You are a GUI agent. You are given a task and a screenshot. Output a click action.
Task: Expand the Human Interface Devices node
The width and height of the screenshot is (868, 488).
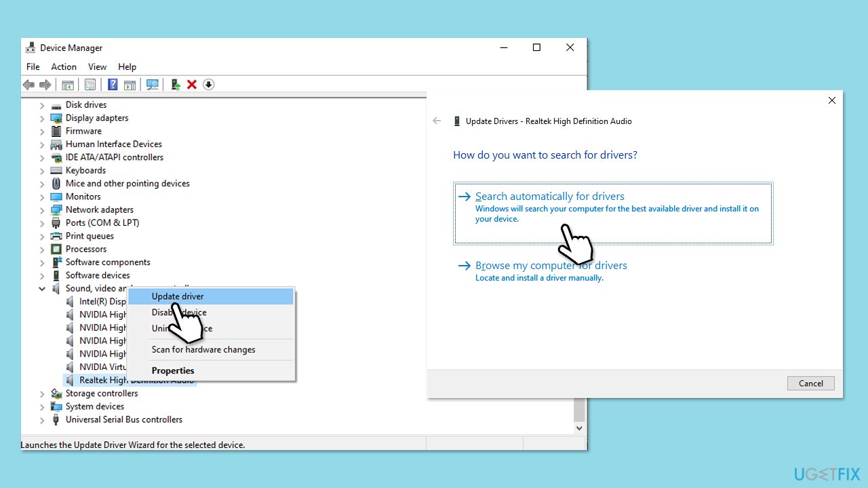[x=42, y=144]
